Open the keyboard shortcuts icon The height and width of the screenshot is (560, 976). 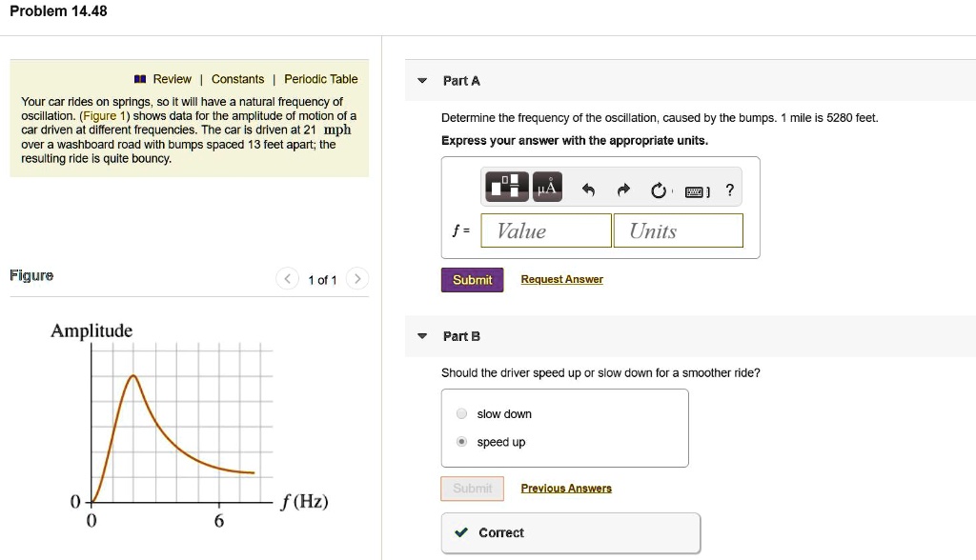coord(696,189)
